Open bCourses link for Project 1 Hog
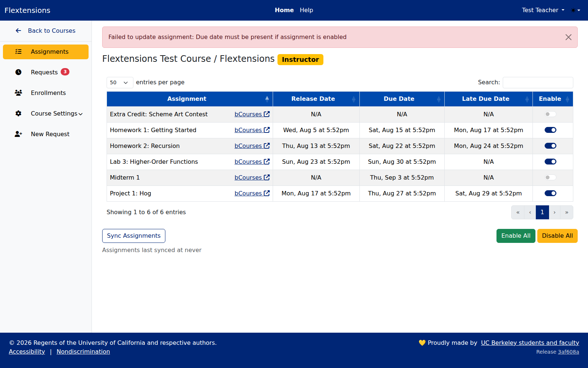This screenshot has width=588, height=368. tap(252, 193)
